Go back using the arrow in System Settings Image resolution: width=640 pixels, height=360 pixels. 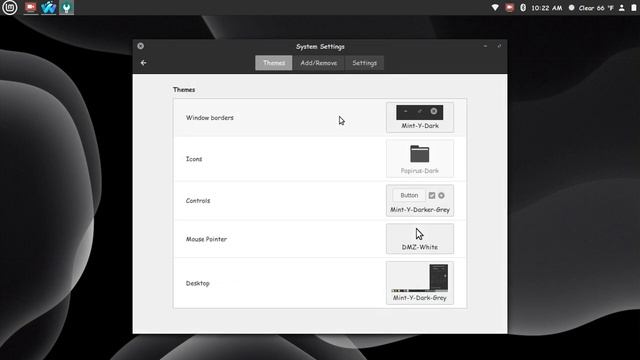pos(143,63)
